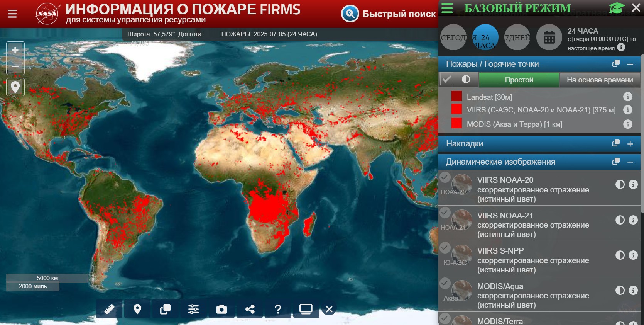Click the VIIRS red color swatch
The image size is (644, 325).
[x=456, y=109]
